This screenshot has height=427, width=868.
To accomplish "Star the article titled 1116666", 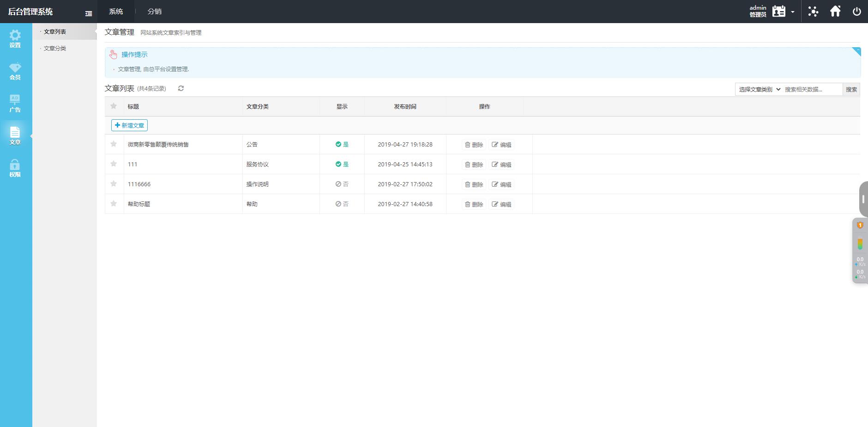I will (114, 184).
